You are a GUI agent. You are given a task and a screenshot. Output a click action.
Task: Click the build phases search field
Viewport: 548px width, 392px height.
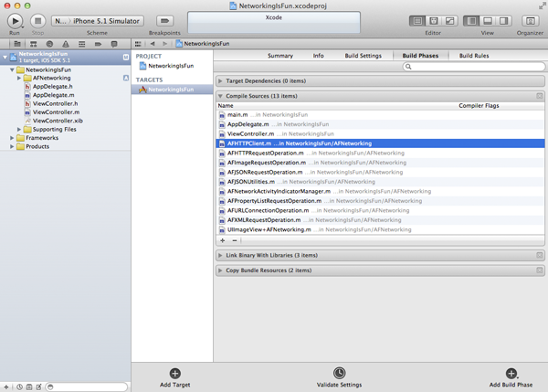click(x=474, y=67)
